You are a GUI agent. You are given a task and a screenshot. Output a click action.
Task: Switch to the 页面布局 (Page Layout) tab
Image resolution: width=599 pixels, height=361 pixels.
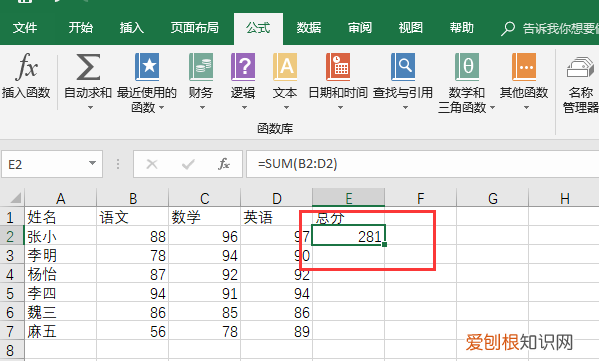tap(194, 28)
